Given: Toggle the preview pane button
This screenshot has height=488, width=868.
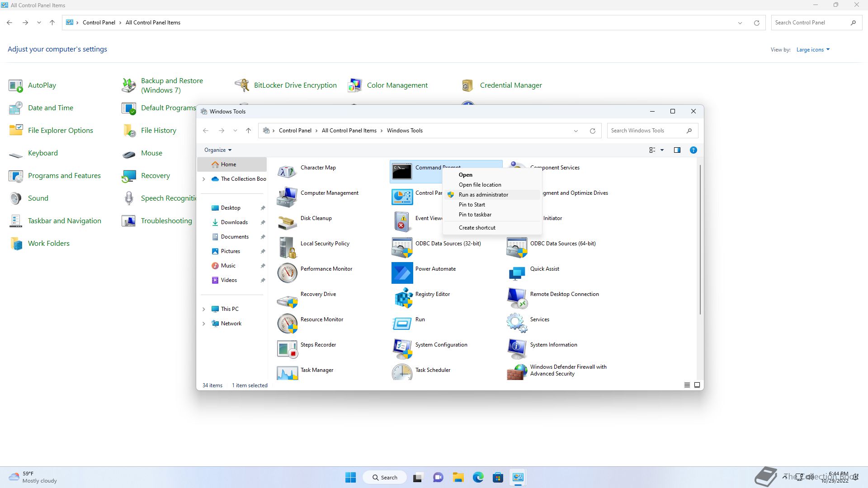Looking at the screenshot, I should [677, 150].
